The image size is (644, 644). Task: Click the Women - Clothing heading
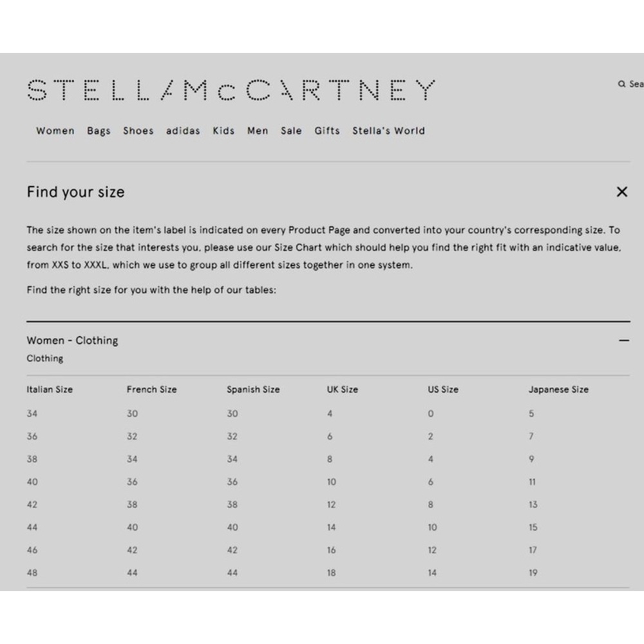click(72, 341)
